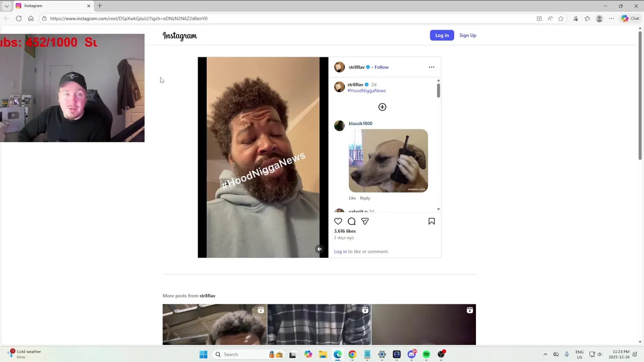
Task: Add this page to favorites star
Action: click(x=561, y=19)
